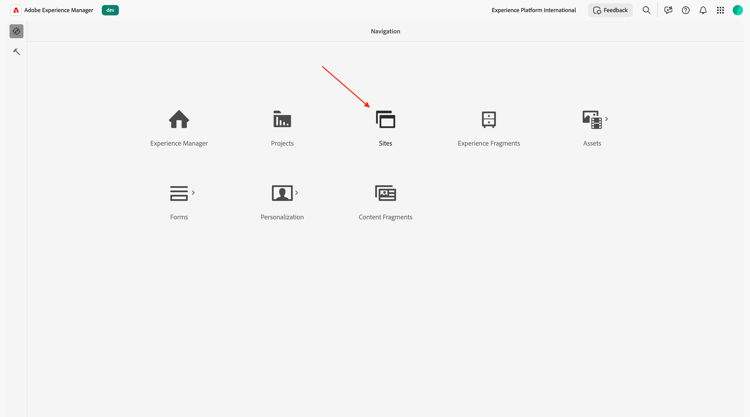Open the notifications bell icon
The width and height of the screenshot is (750, 417).
coord(703,10)
